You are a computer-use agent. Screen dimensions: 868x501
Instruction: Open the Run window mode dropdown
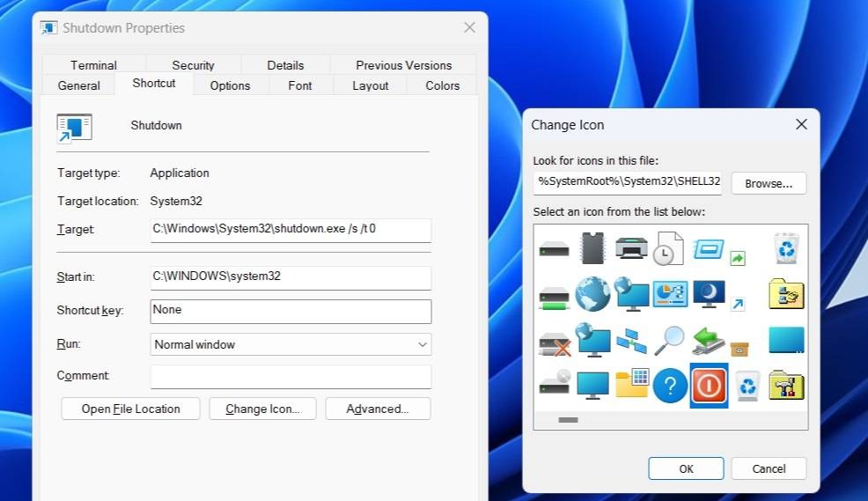click(x=291, y=344)
